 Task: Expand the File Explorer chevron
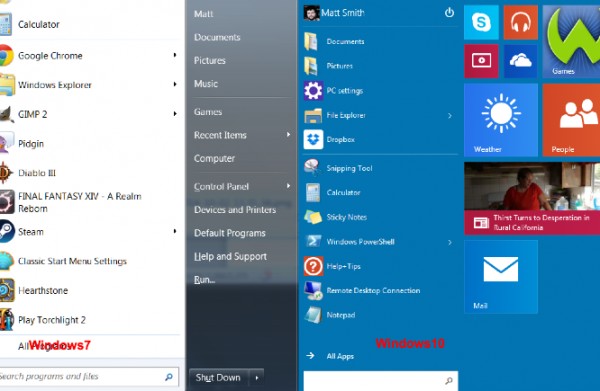click(x=450, y=116)
